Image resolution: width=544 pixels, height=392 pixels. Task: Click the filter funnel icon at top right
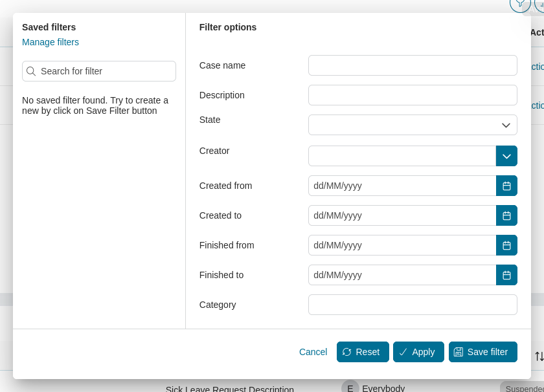(520, 5)
